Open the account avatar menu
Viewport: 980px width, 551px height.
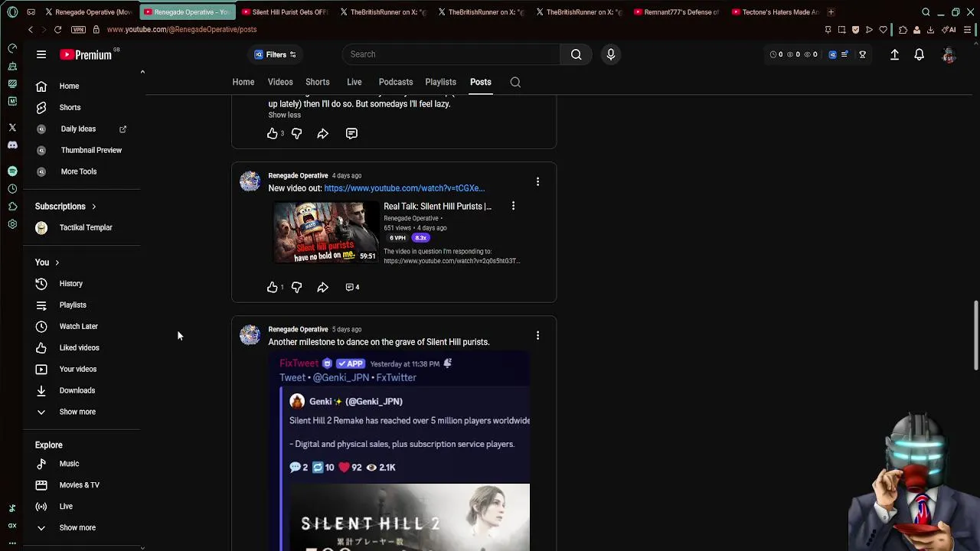[949, 54]
